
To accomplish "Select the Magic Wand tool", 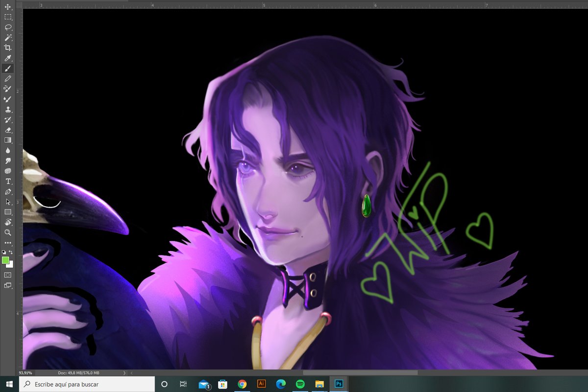I will 8,38.
